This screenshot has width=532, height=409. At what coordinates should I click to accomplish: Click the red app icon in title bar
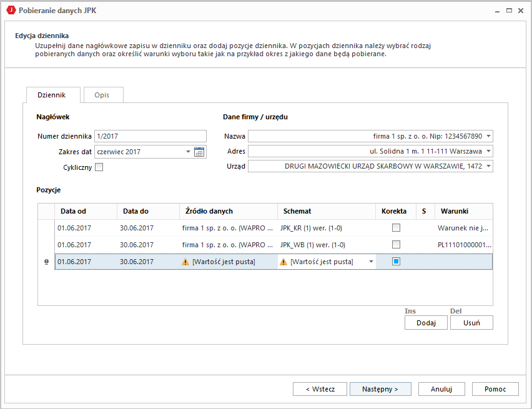[11, 11]
